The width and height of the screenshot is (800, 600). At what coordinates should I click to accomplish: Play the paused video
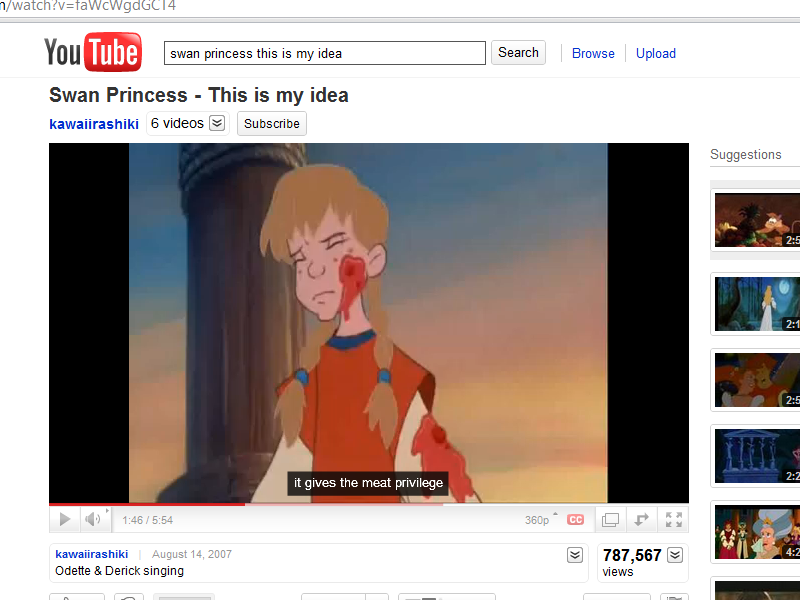65,519
